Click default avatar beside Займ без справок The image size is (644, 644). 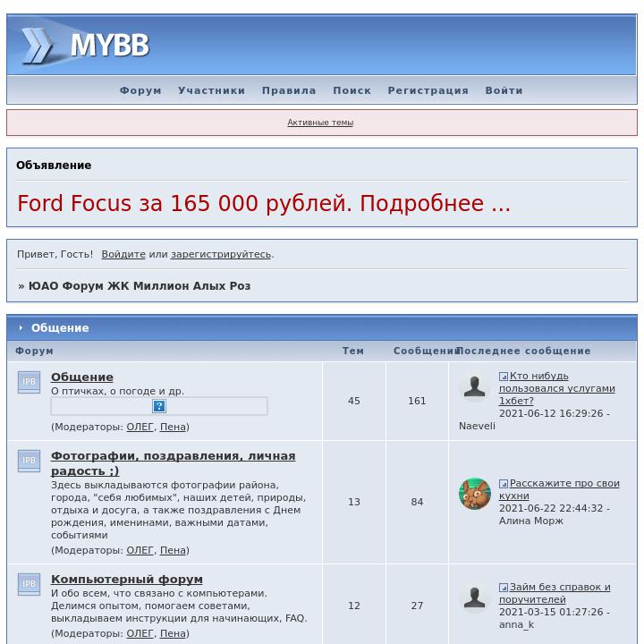[474, 598]
